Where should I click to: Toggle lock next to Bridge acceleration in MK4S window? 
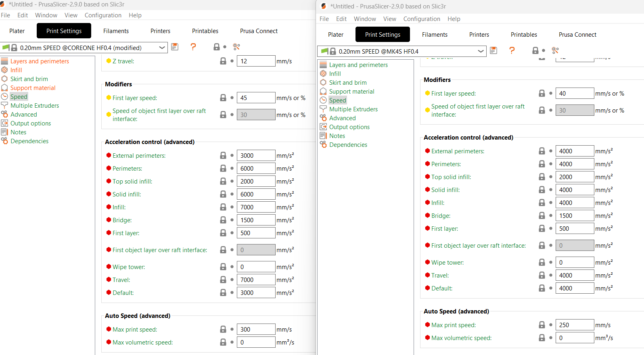tap(542, 215)
